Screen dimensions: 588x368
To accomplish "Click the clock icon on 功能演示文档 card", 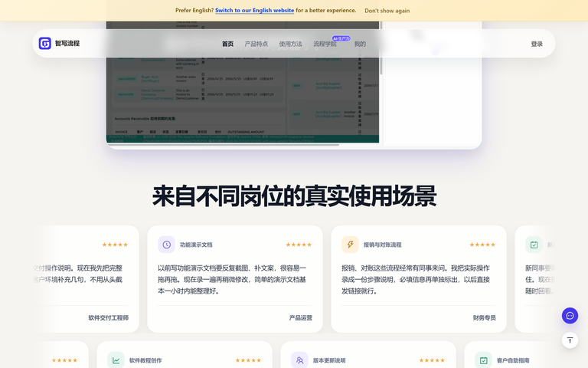I will [x=166, y=245].
